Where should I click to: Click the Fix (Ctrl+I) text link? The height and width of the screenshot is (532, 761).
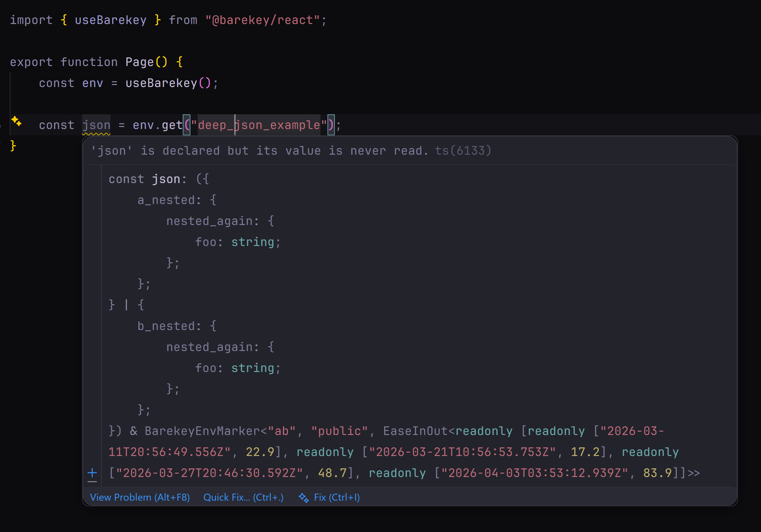[x=336, y=497]
